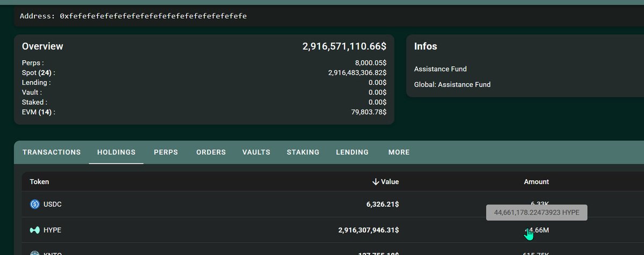The image size is (644, 255).
Task: Click the Global: Assistance Fund label
Action: (x=452, y=84)
